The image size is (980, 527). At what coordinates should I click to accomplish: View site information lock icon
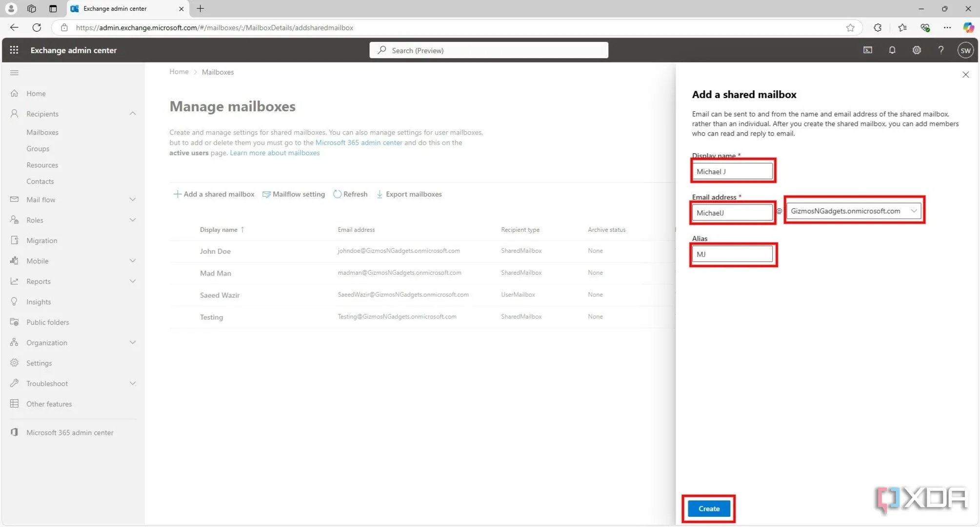(x=64, y=27)
